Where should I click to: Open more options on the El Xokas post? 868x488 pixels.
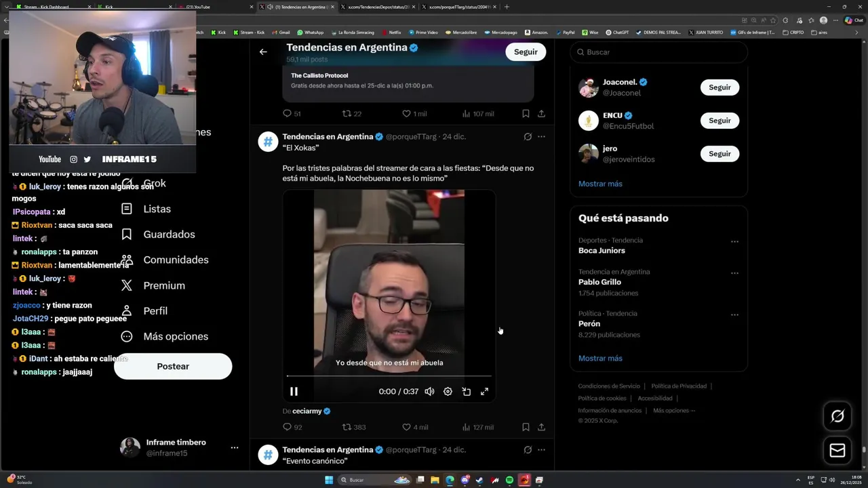pyautogui.click(x=541, y=136)
